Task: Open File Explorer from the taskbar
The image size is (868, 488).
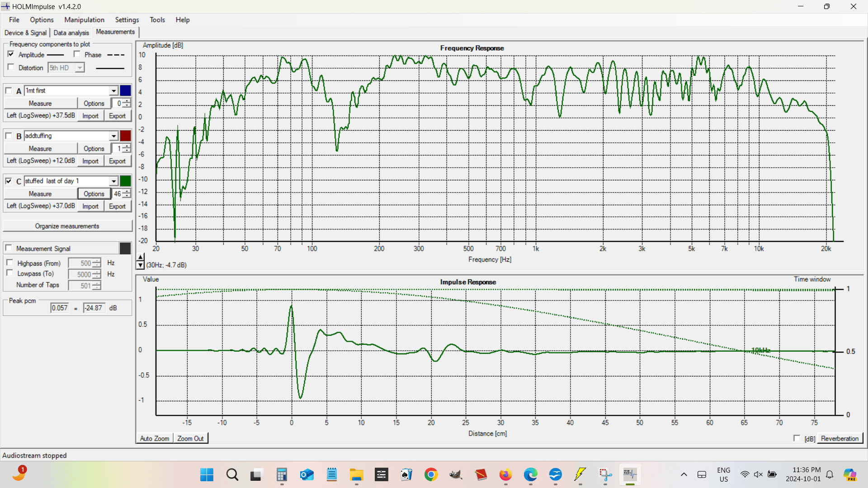Action: point(356,474)
